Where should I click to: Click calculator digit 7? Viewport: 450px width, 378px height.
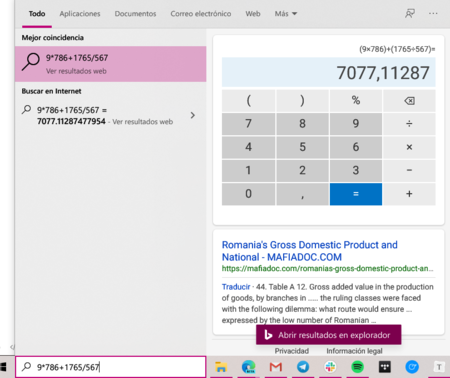pyautogui.click(x=249, y=124)
